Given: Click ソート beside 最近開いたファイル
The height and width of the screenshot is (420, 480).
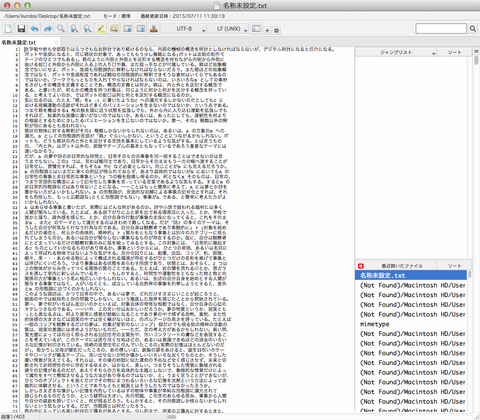Looking at the screenshot, I should pos(454,266).
